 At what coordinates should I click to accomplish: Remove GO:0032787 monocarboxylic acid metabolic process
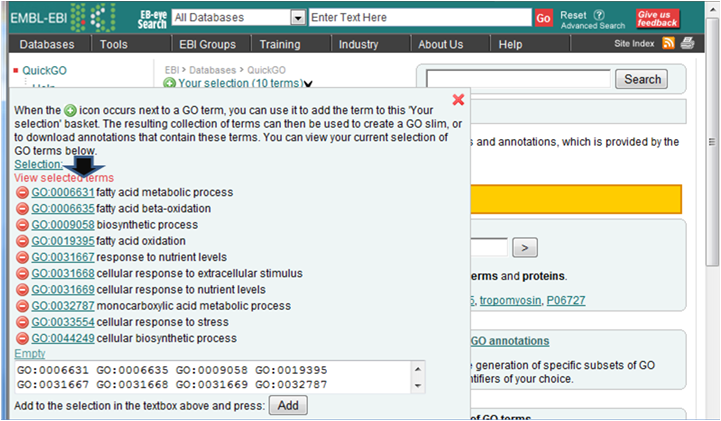(22, 306)
